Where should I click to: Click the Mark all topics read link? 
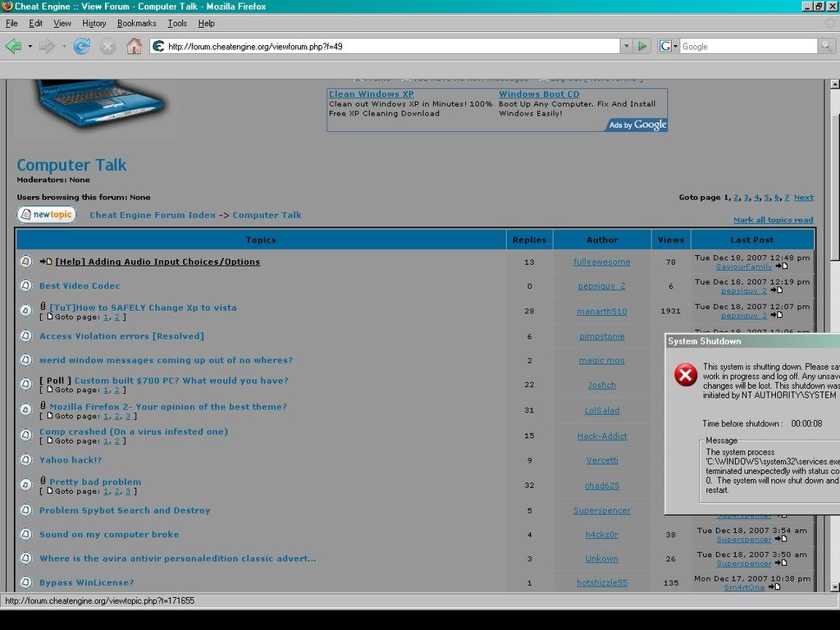click(x=773, y=220)
